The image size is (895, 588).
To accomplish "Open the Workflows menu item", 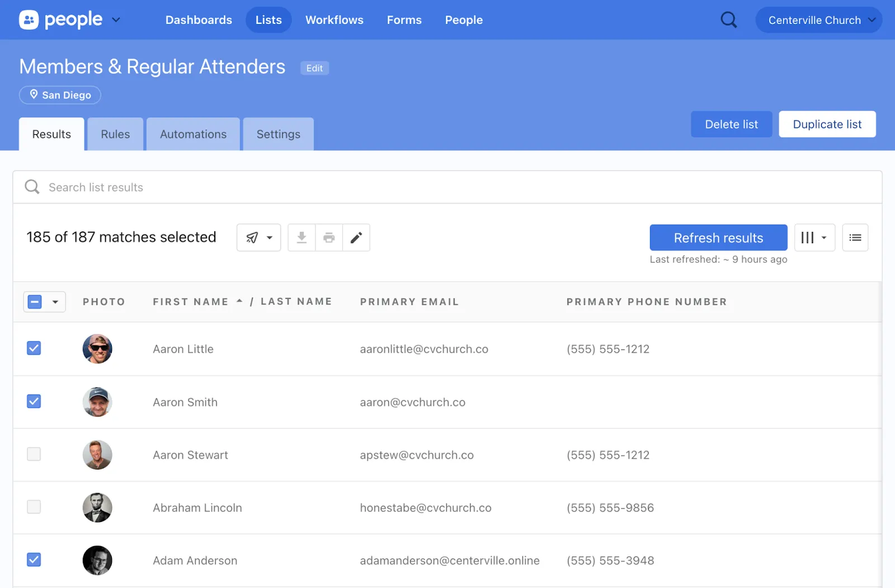I will pos(334,20).
